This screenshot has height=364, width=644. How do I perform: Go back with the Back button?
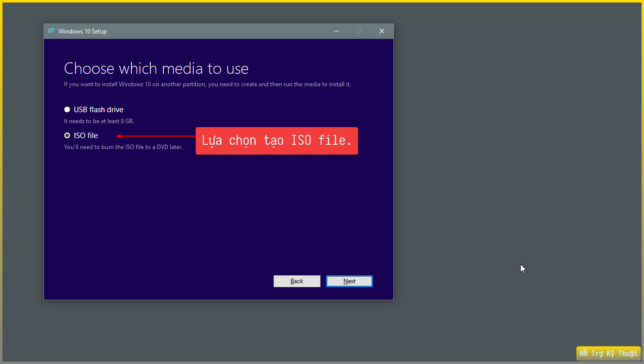[297, 281]
